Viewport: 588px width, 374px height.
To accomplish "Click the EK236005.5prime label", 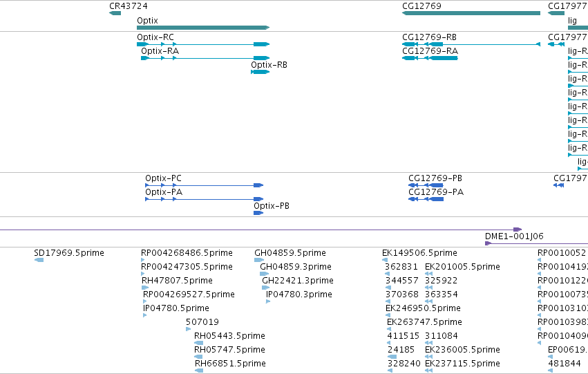I will point(462,350).
